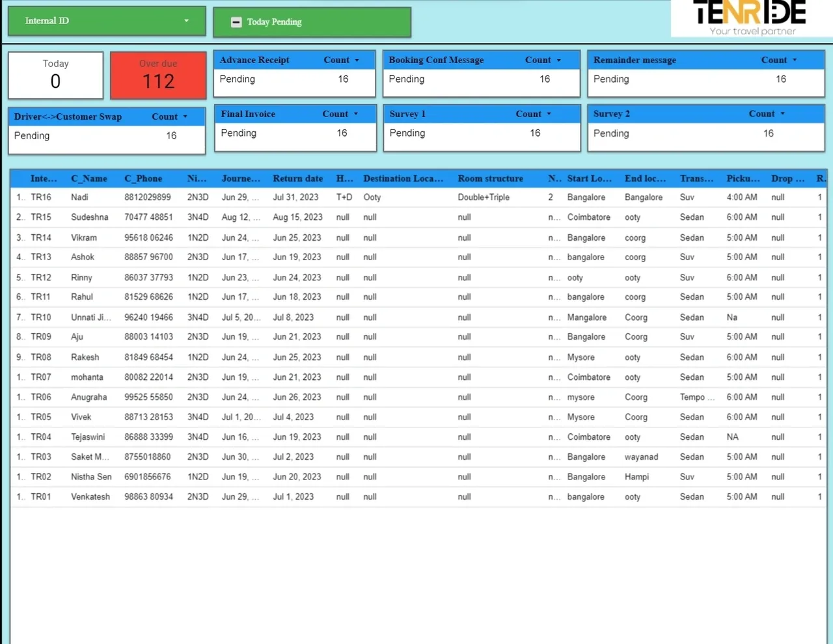Select the red Over due 112 scorecard
Image resolution: width=833 pixels, height=644 pixels.
coord(158,75)
